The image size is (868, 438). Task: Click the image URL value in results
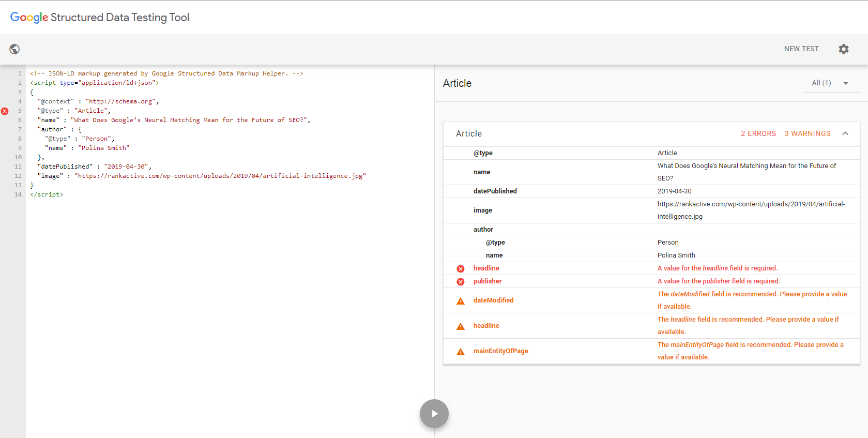(751, 210)
